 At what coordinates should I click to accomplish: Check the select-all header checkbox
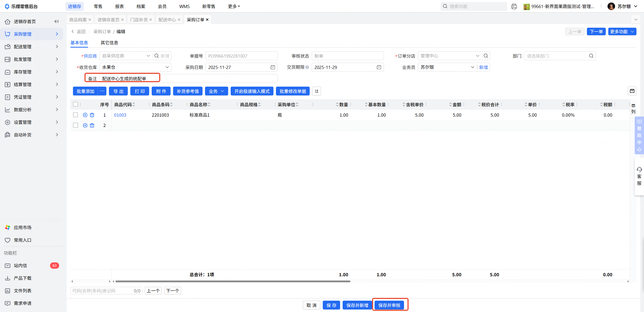pos(75,104)
